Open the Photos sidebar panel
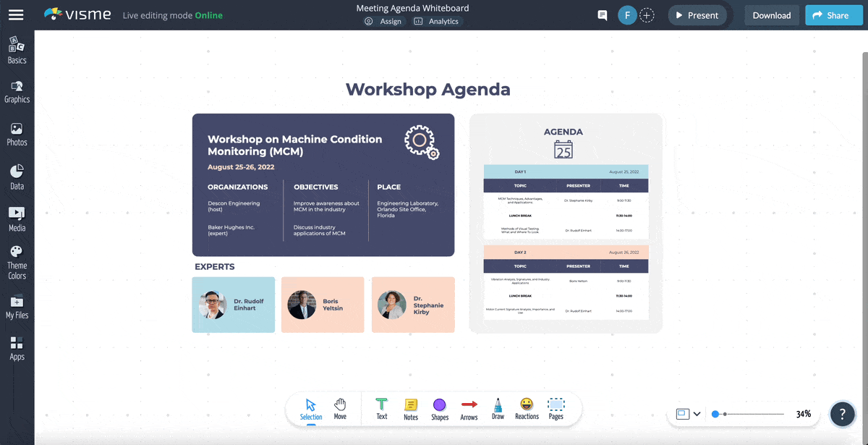This screenshot has height=445, width=868. click(17, 134)
